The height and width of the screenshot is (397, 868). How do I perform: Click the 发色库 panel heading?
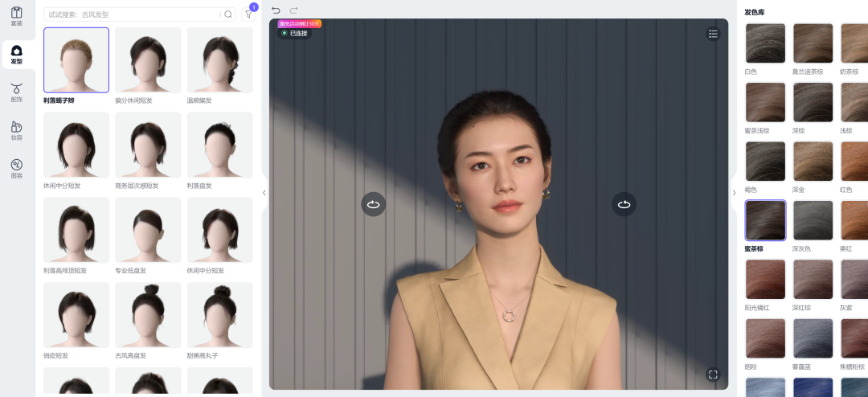pos(755,12)
